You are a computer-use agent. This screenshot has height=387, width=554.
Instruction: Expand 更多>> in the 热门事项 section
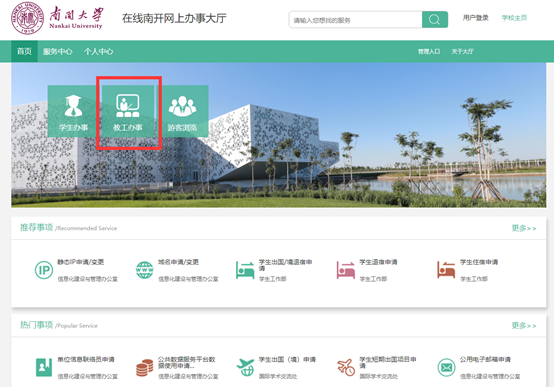coord(524,326)
